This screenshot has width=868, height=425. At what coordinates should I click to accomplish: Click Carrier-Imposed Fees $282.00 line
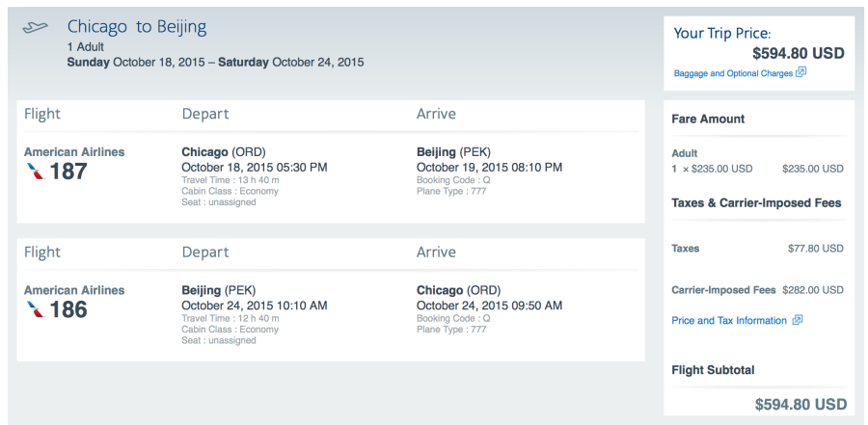[757, 290]
